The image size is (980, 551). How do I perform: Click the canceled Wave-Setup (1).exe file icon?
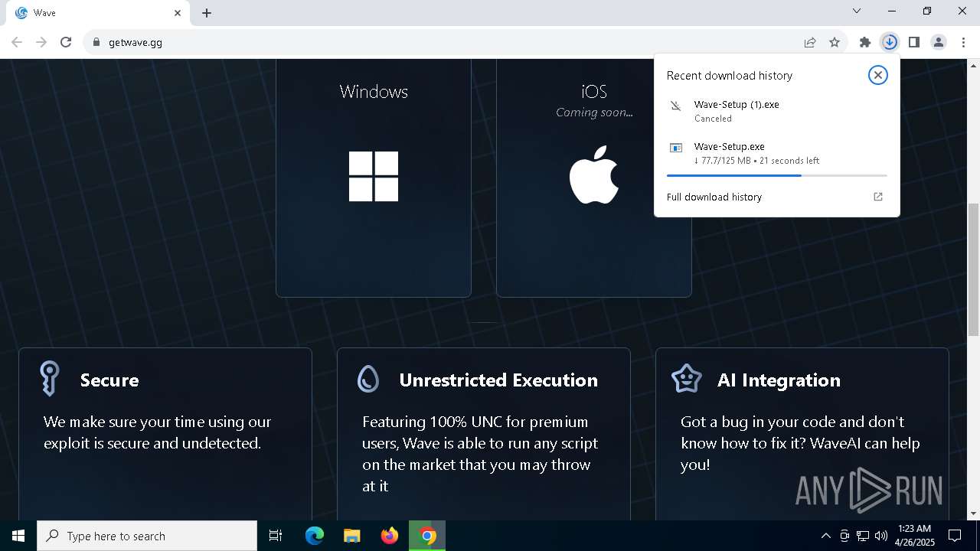(x=675, y=106)
